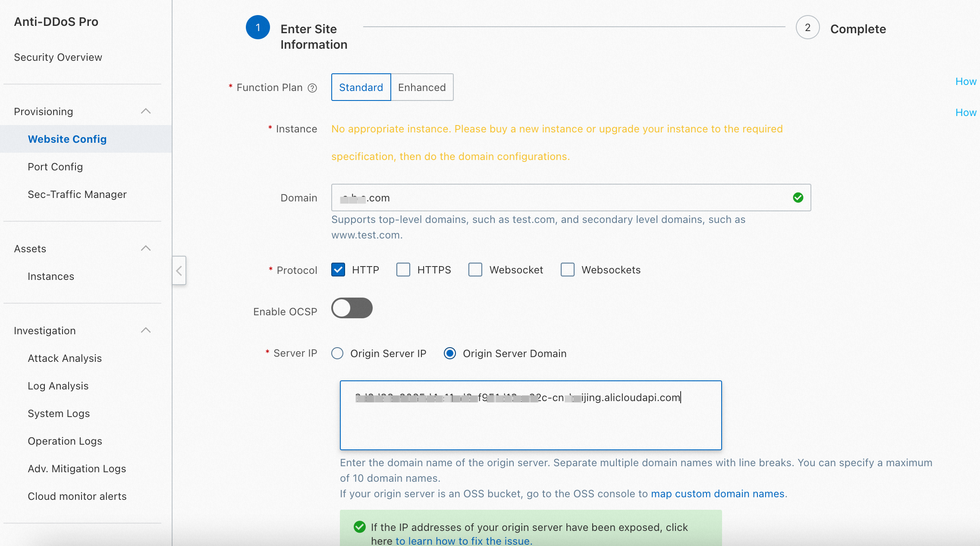The height and width of the screenshot is (546, 980).
Task: Click step 1 circle indicator
Action: click(258, 28)
